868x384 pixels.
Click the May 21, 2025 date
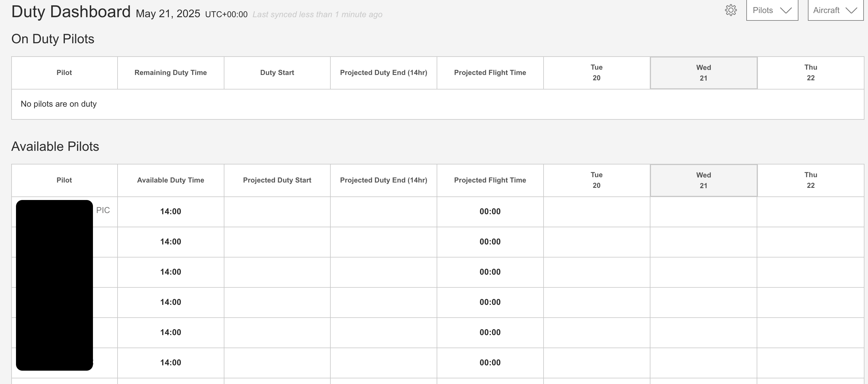(x=168, y=14)
